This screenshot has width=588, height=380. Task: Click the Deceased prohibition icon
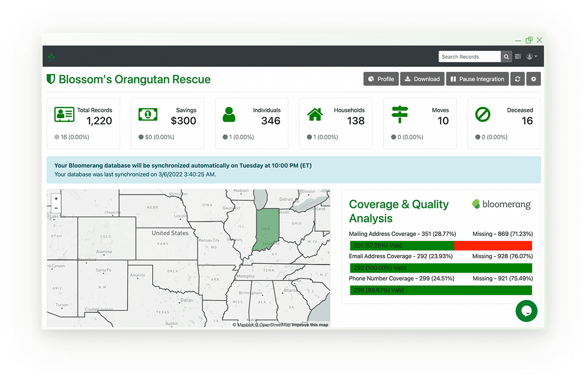[x=483, y=114]
